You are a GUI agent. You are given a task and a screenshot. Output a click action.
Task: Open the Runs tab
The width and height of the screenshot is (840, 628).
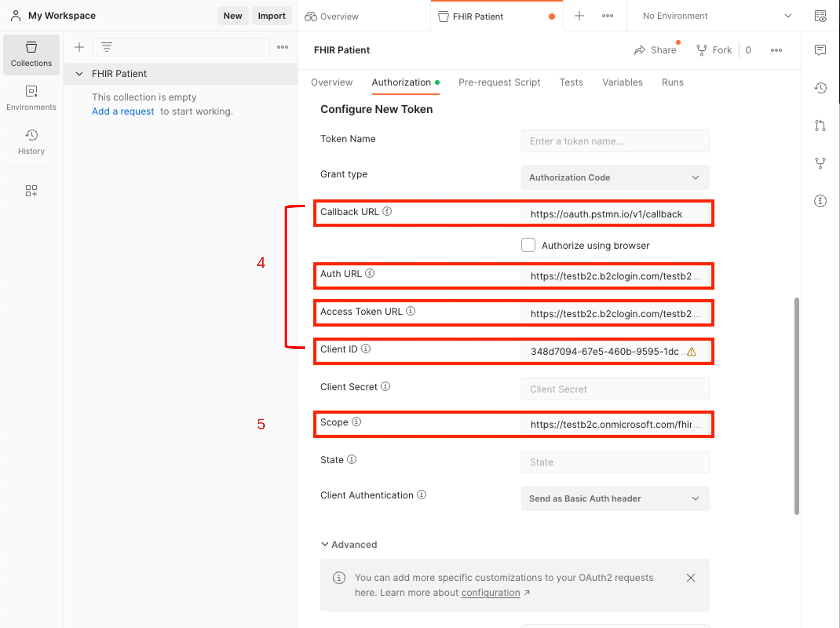tap(673, 82)
